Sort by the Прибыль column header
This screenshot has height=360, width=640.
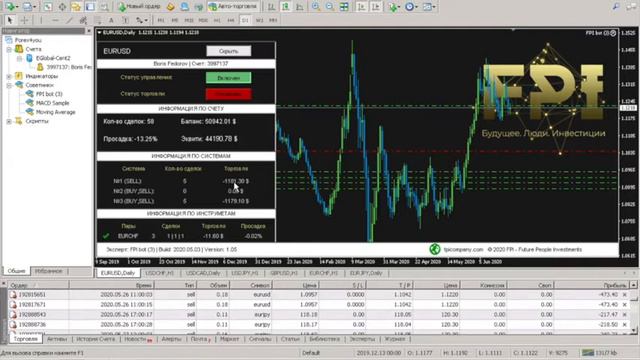(x=592, y=285)
